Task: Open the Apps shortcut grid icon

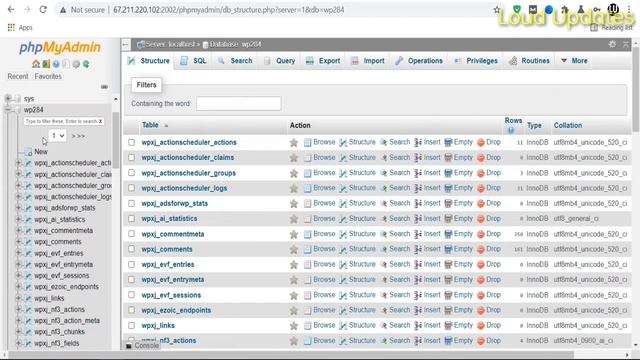Action: (11, 27)
